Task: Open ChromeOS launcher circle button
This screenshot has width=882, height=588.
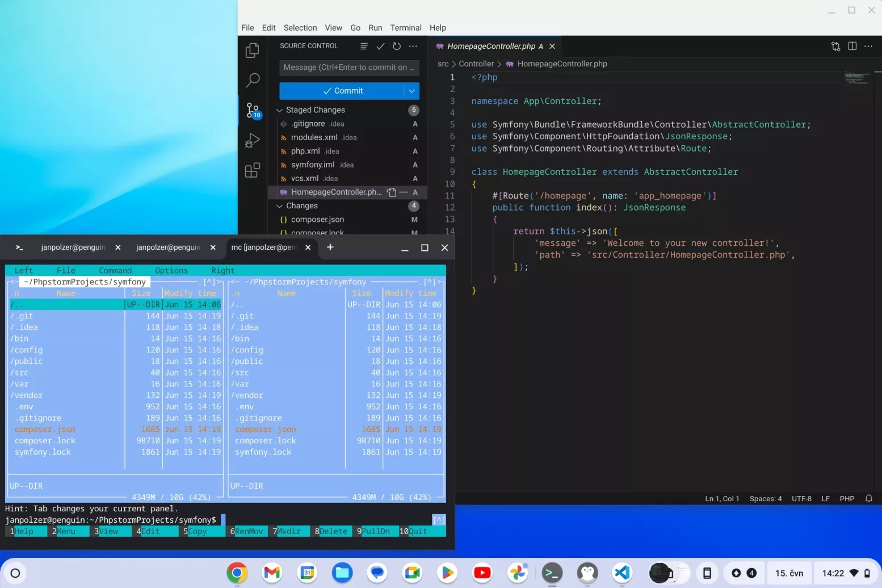Action: (x=15, y=573)
